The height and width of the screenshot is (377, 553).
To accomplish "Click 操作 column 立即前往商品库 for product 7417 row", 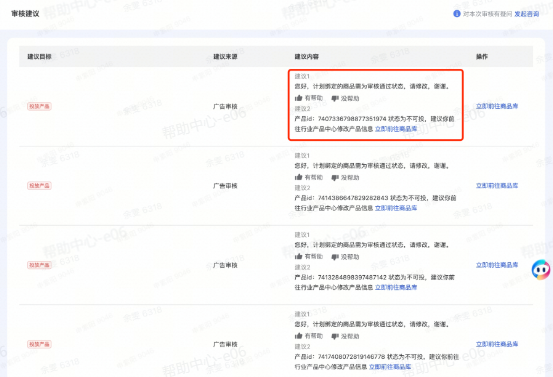I will pyautogui.click(x=497, y=344).
